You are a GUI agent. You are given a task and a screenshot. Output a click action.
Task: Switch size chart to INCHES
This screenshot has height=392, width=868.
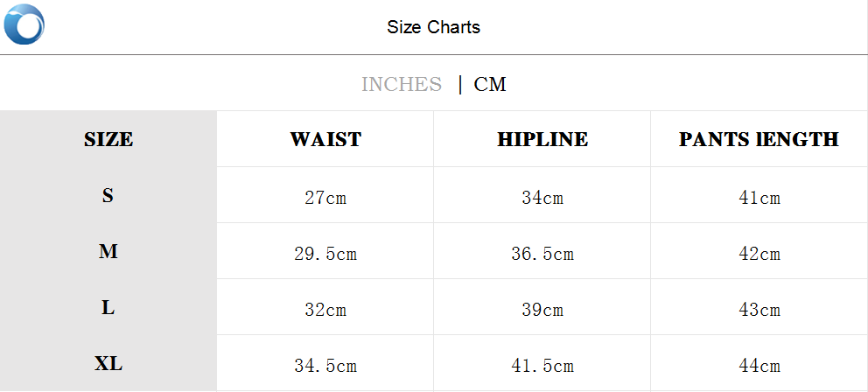tap(402, 84)
